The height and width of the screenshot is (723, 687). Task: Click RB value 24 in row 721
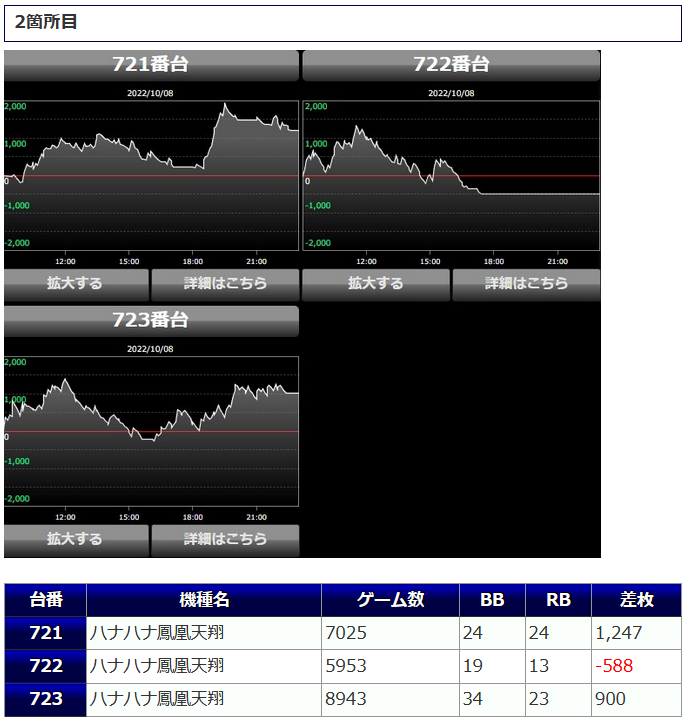(x=539, y=633)
